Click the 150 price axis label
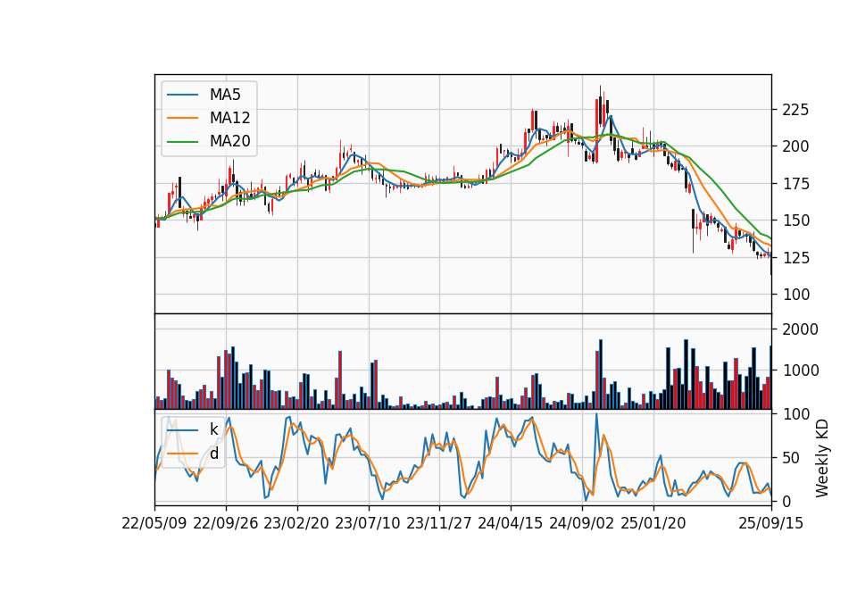857x616 pixels. 795,221
